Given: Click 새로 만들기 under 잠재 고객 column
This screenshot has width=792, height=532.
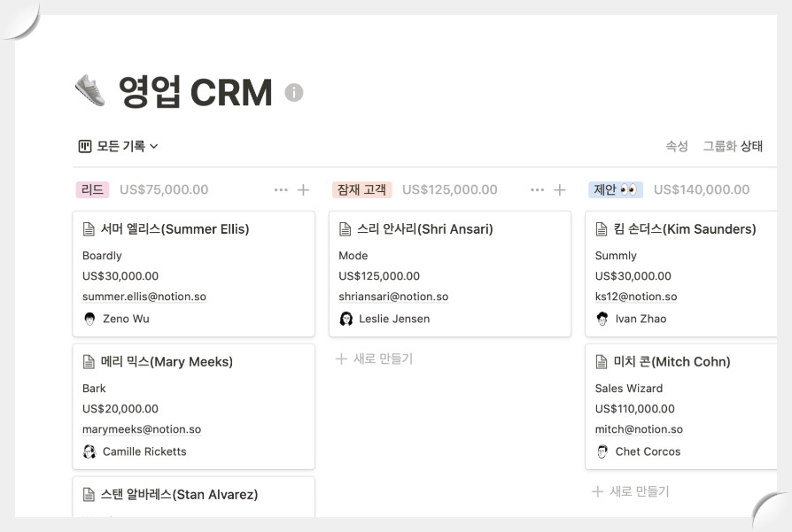Looking at the screenshot, I should [x=374, y=359].
